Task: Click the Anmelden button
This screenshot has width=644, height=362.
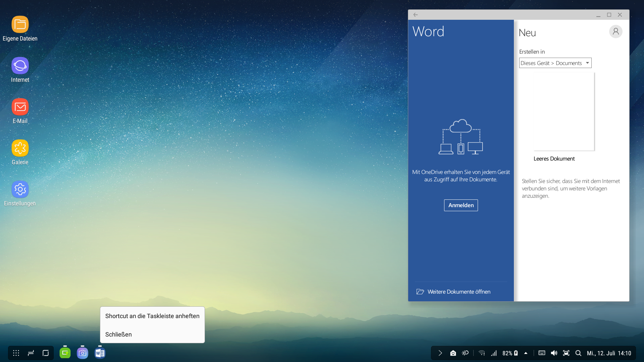Action: tap(461, 205)
